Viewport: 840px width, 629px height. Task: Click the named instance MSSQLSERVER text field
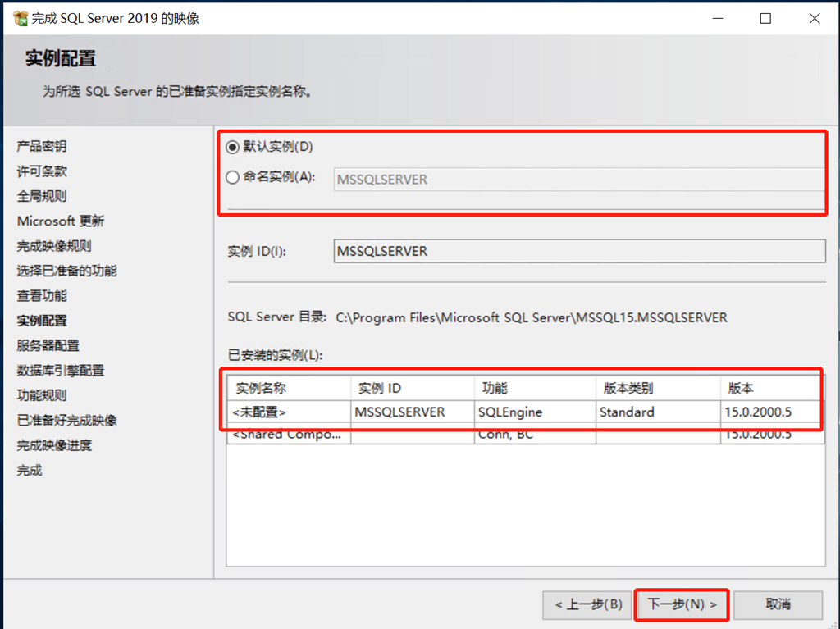(x=579, y=180)
